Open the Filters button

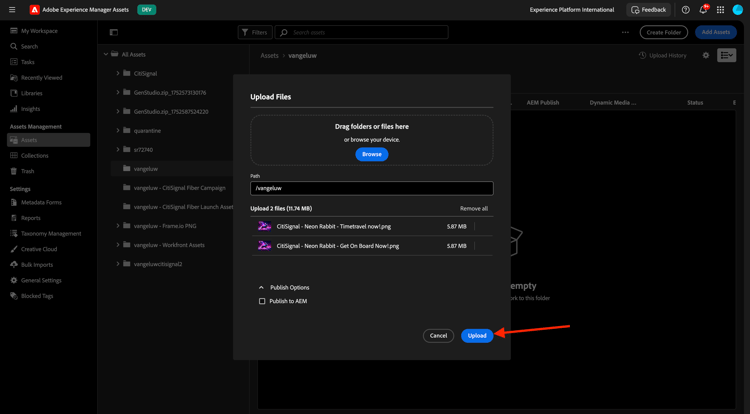point(255,33)
